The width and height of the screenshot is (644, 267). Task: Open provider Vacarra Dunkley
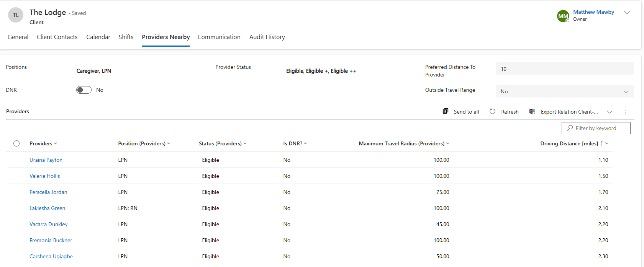click(49, 224)
